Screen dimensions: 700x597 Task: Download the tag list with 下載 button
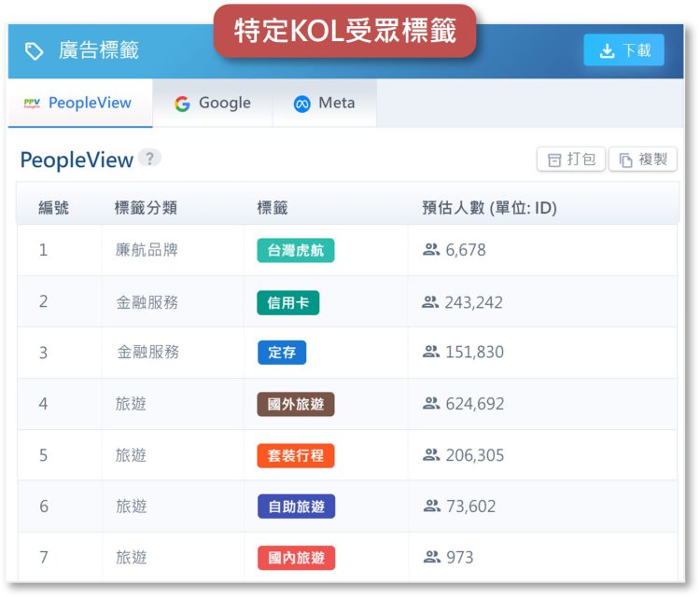tap(623, 50)
